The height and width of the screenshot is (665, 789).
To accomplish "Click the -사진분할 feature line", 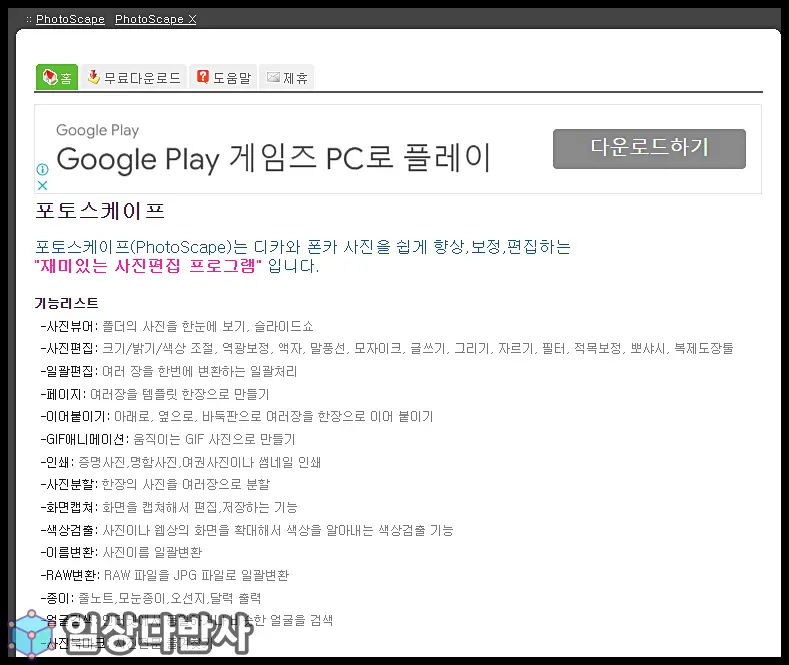I will click(x=155, y=484).
